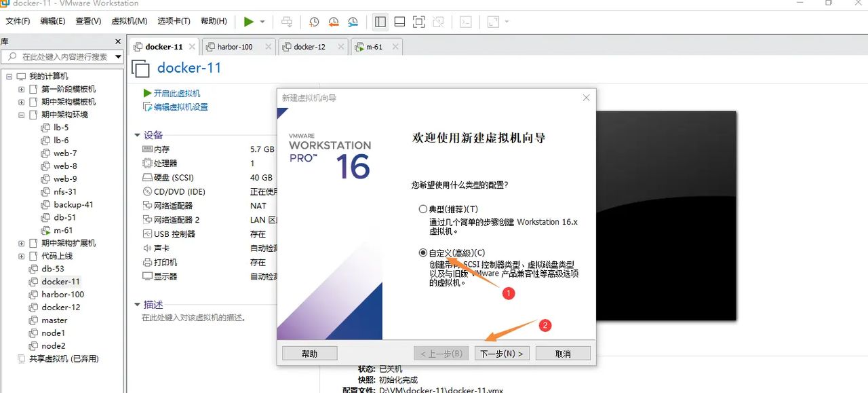This screenshot has width=868, height=393.
Task: Open the 虚拟机(M) menu
Action: 129,21
